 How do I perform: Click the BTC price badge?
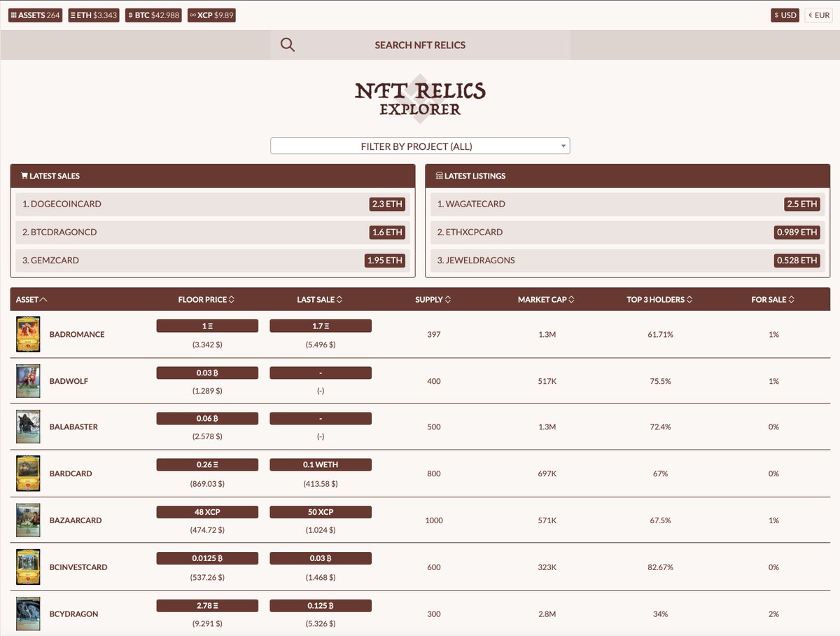point(153,15)
